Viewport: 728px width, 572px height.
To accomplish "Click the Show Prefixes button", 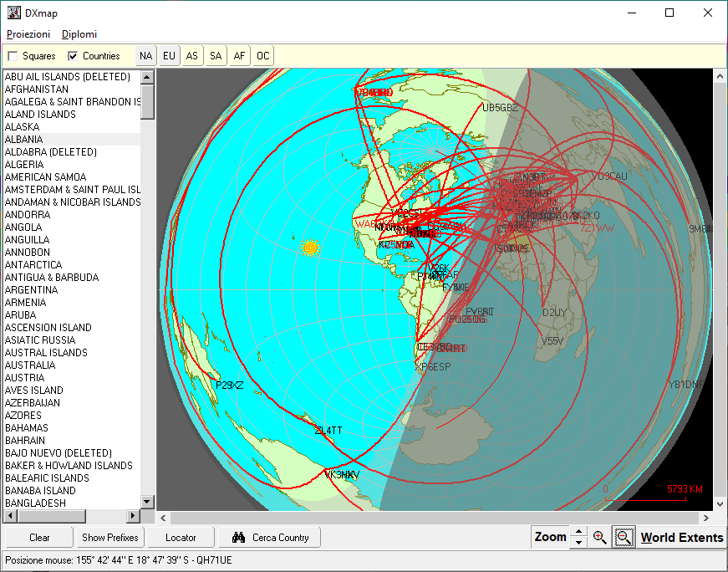I will tap(110, 538).
